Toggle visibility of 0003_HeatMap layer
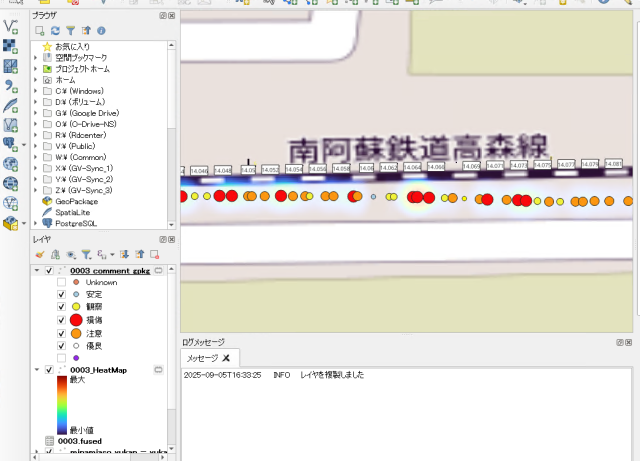Viewport: 640px width, 461px height. (49, 370)
